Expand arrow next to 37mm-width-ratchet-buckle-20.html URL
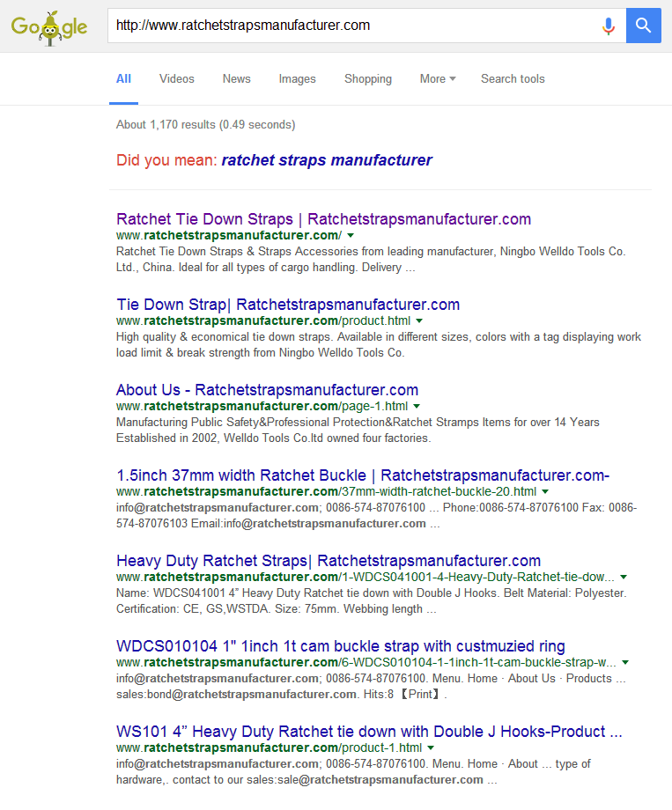Viewport: 672px width, 810px height. point(545,492)
